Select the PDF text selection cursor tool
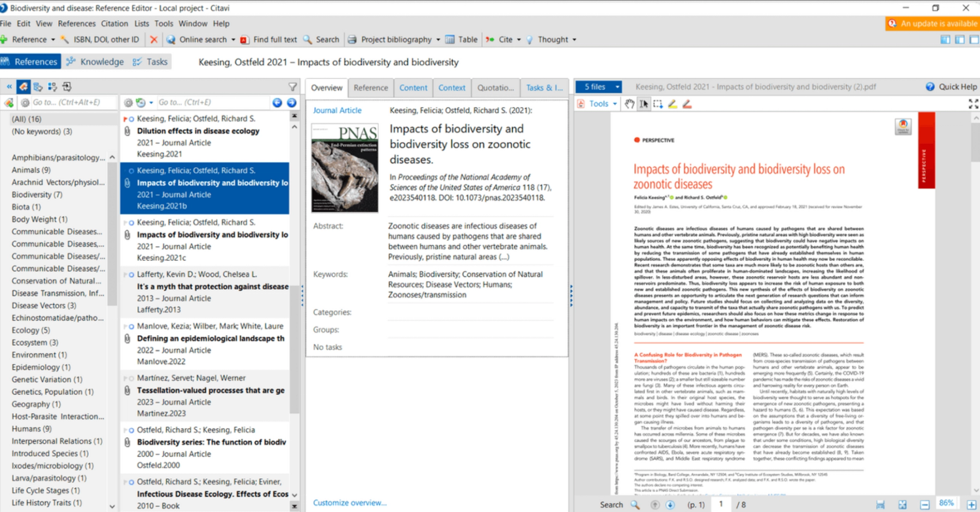 tap(644, 103)
